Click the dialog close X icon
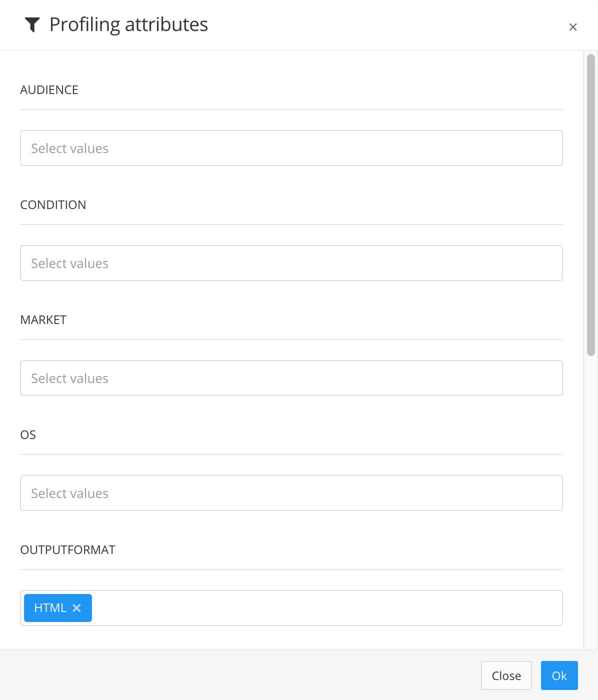 pos(573,26)
